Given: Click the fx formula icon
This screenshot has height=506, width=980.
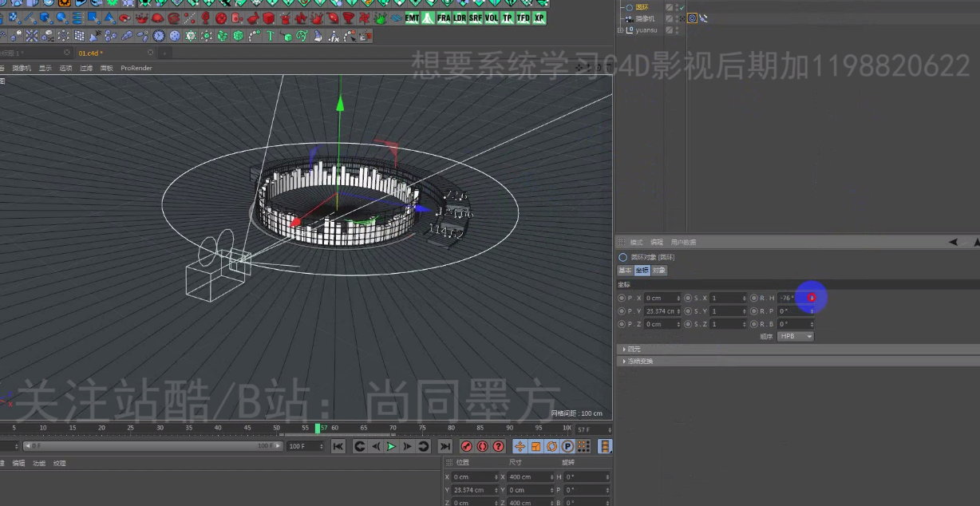Looking at the screenshot, I should pyautogui.click(x=334, y=36).
